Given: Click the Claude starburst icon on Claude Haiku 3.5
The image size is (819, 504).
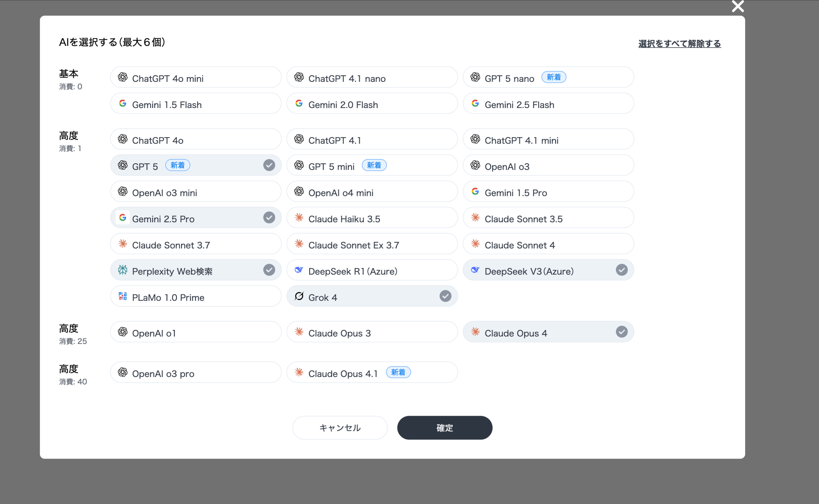Looking at the screenshot, I should coord(299,218).
